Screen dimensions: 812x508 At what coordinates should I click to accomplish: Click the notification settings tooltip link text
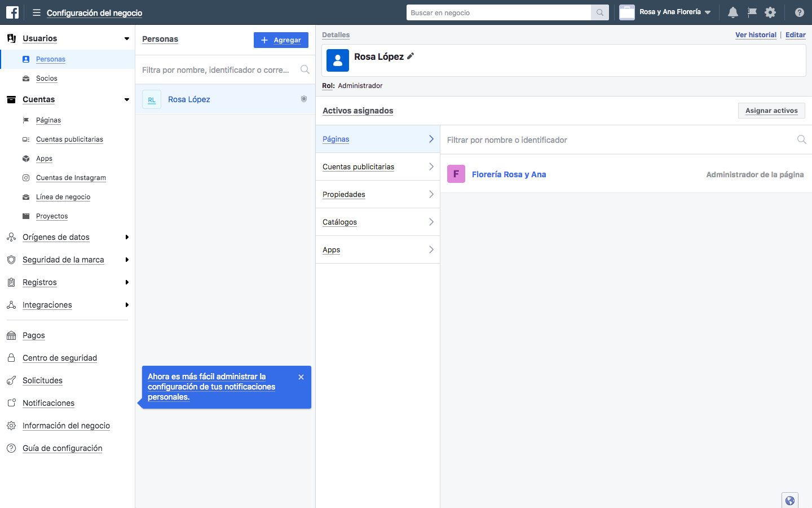coord(211,387)
